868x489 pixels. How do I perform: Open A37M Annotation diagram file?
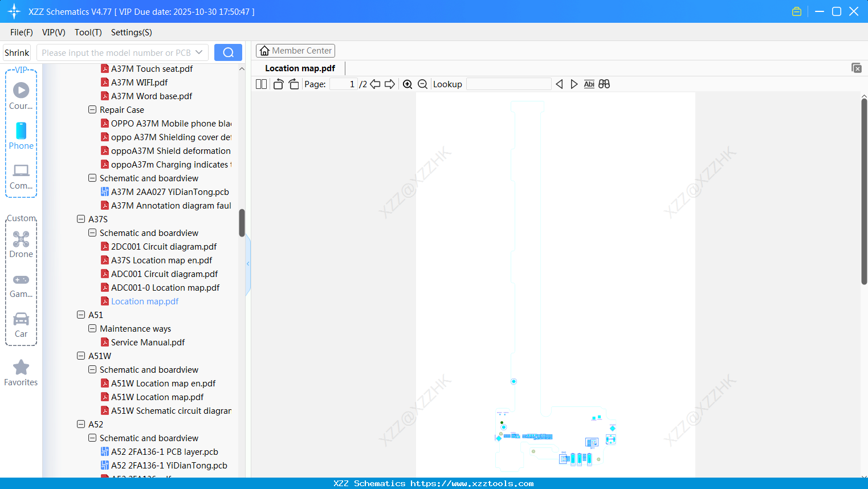tap(171, 205)
